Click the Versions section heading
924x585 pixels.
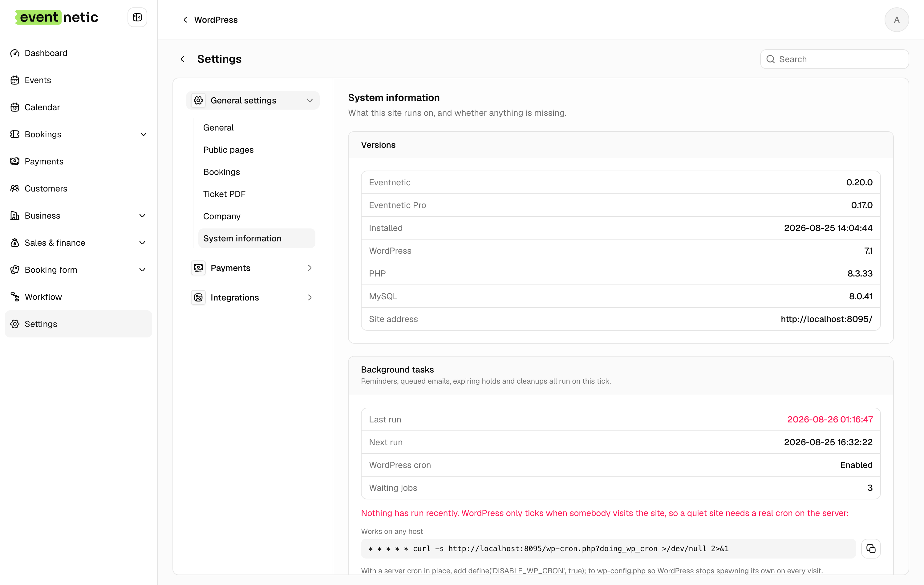[378, 145]
